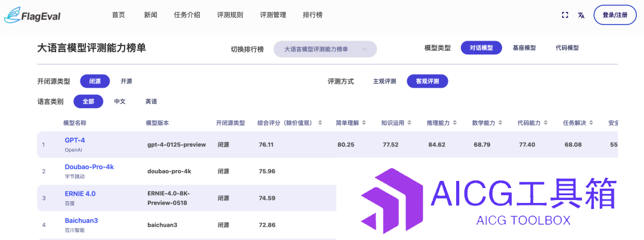
Task: Select the 对话模型 model type
Action: tap(481, 48)
